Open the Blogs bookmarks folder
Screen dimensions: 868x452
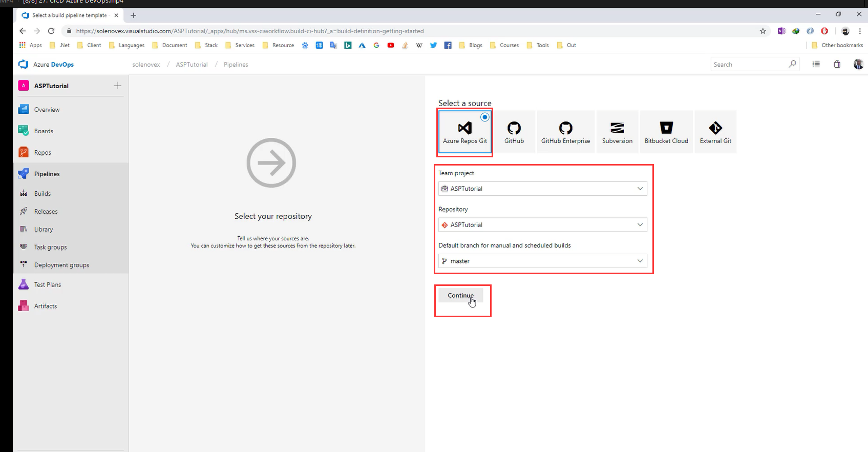click(x=471, y=45)
